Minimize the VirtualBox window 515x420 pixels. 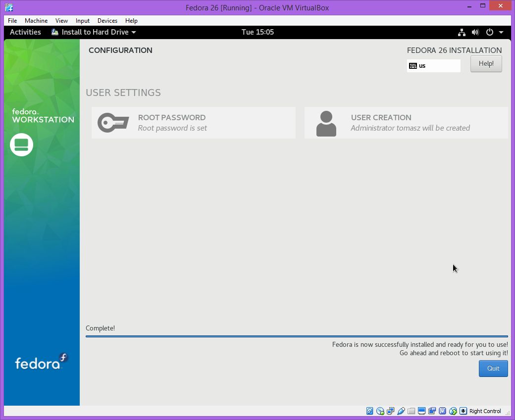point(469,6)
